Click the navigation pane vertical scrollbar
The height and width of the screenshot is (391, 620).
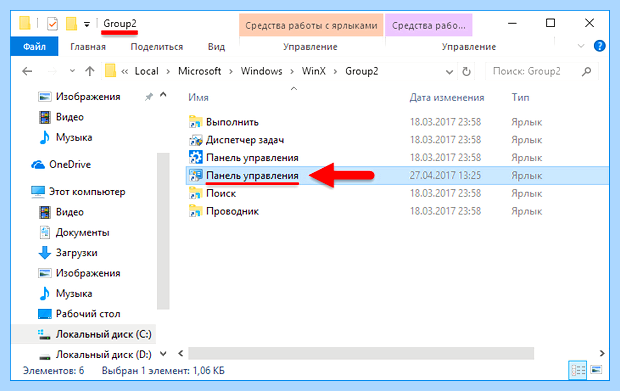point(163,231)
